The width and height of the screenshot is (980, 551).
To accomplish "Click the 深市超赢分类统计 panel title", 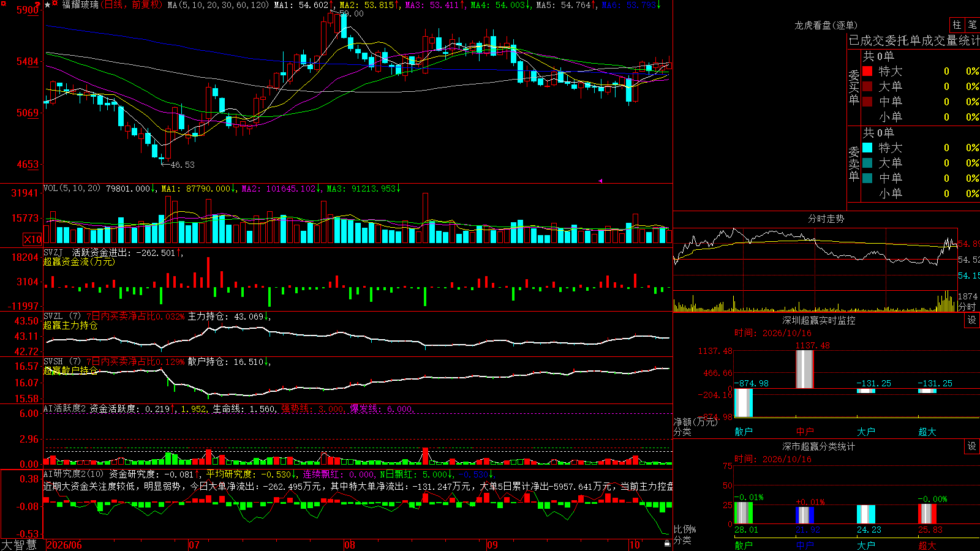I will pos(819,446).
